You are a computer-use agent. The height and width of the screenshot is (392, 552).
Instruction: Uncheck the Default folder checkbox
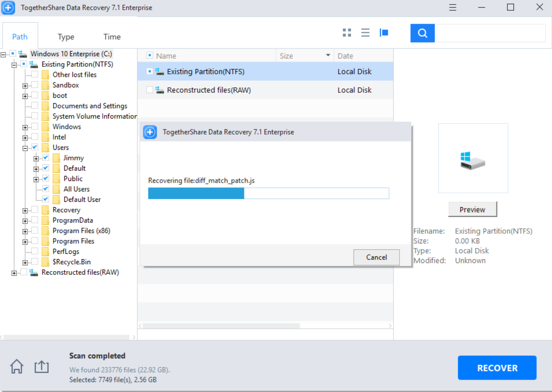[x=45, y=168]
